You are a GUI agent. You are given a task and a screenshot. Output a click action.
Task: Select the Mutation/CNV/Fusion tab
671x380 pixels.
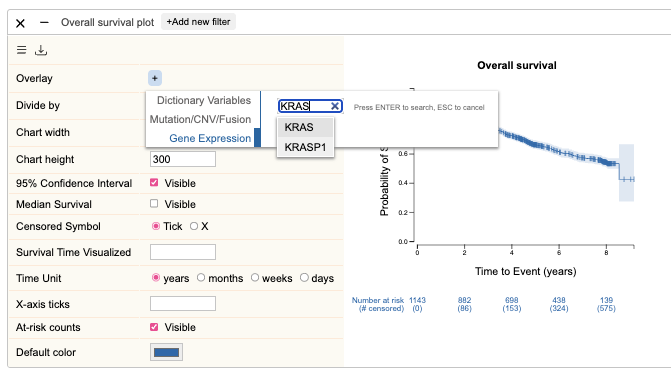coord(200,119)
